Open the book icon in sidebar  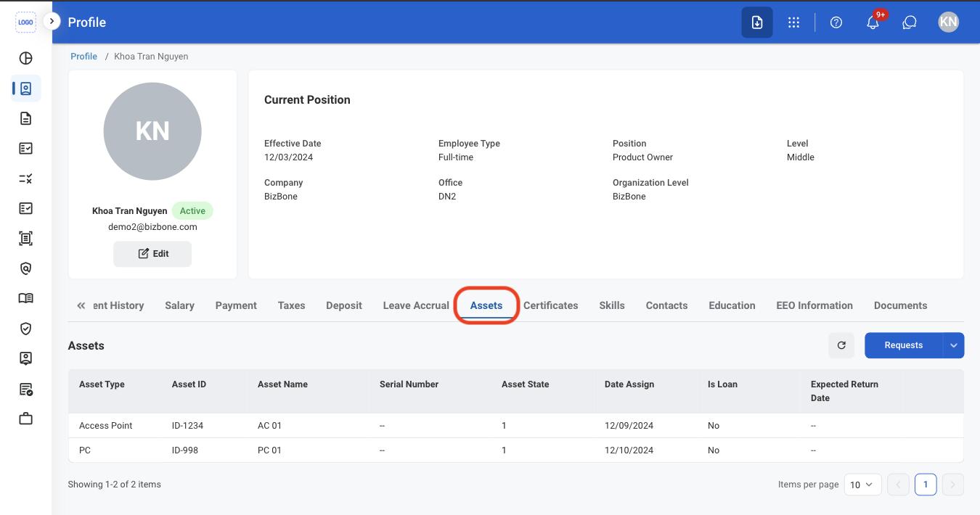coord(25,298)
